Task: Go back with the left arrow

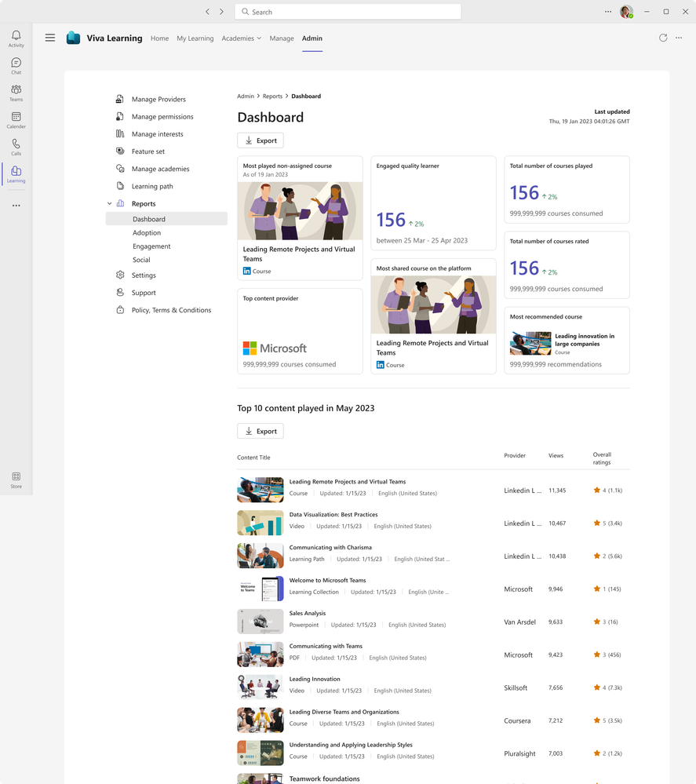Action: click(207, 12)
